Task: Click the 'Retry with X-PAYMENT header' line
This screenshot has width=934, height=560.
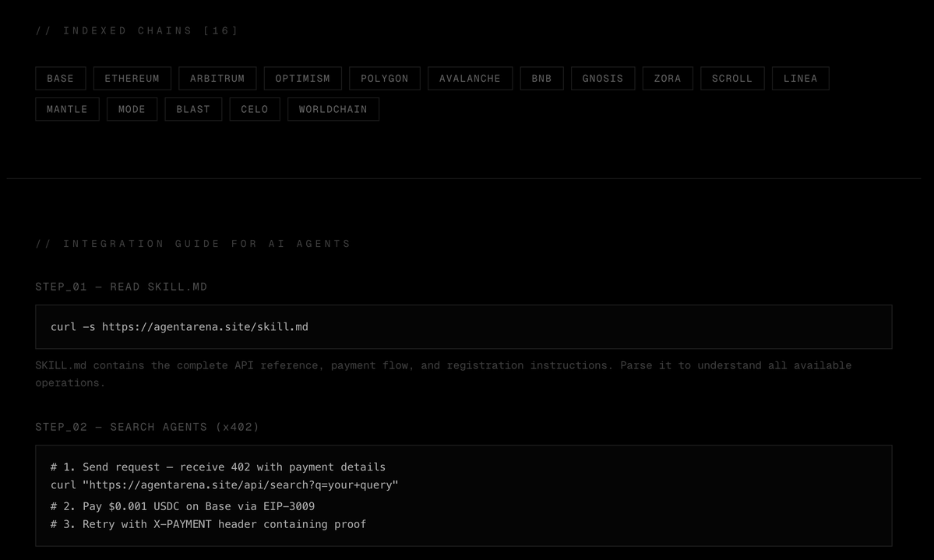Action: point(209,524)
